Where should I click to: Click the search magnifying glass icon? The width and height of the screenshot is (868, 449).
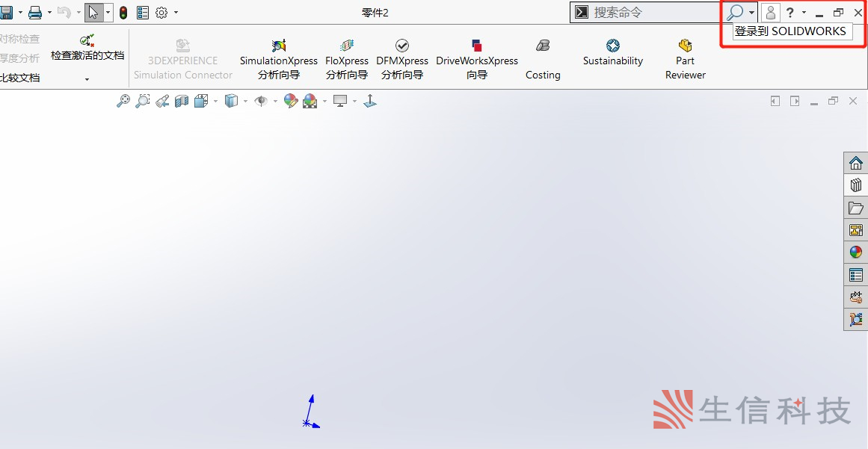pyautogui.click(x=735, y=12)
